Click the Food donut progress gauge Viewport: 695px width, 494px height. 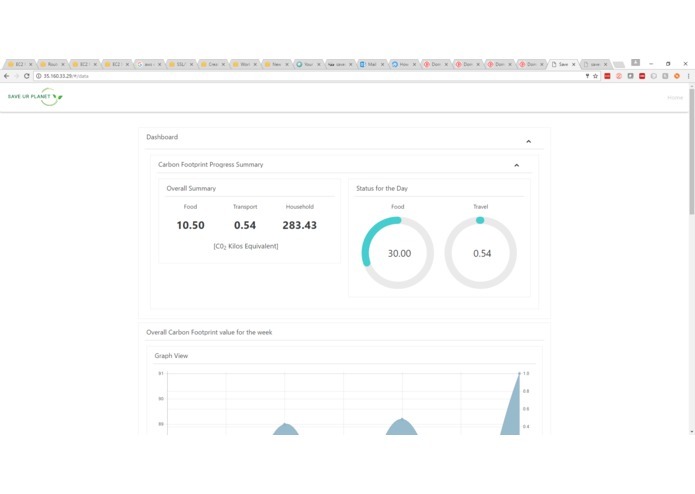pyautogui.click(x=398, y=253)
